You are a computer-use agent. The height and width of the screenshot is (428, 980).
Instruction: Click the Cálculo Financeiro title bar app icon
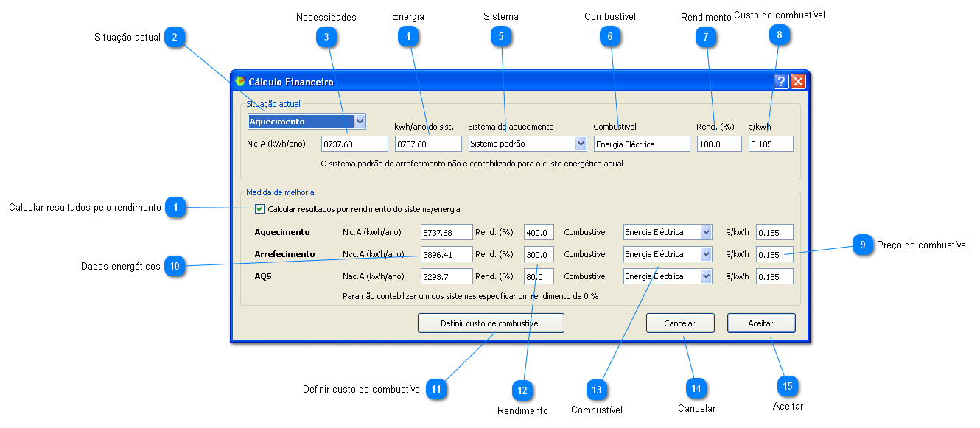tap(240, 82)
